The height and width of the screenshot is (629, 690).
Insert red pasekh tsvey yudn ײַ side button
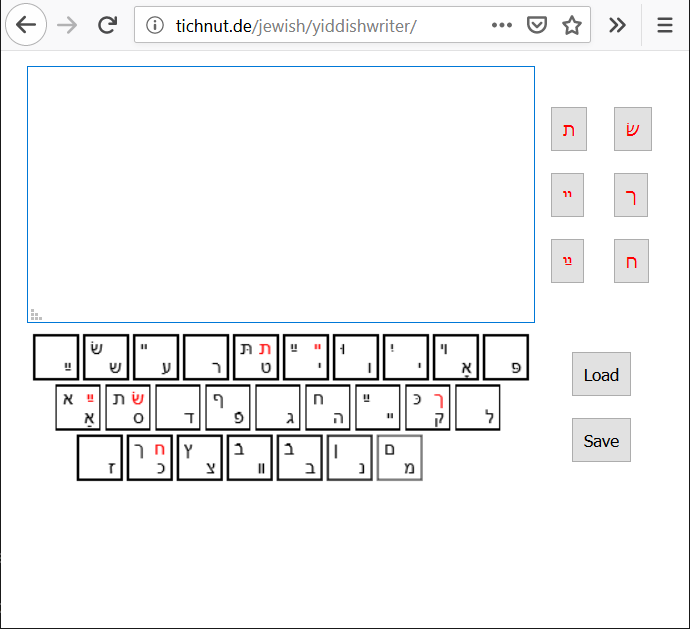point(567,261)
